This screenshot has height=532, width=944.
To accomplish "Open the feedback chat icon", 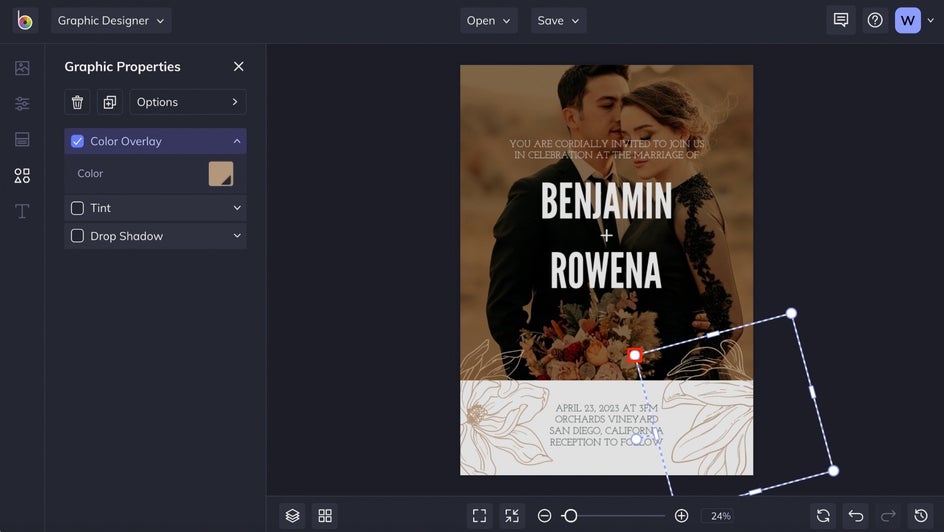I will 840,20.
